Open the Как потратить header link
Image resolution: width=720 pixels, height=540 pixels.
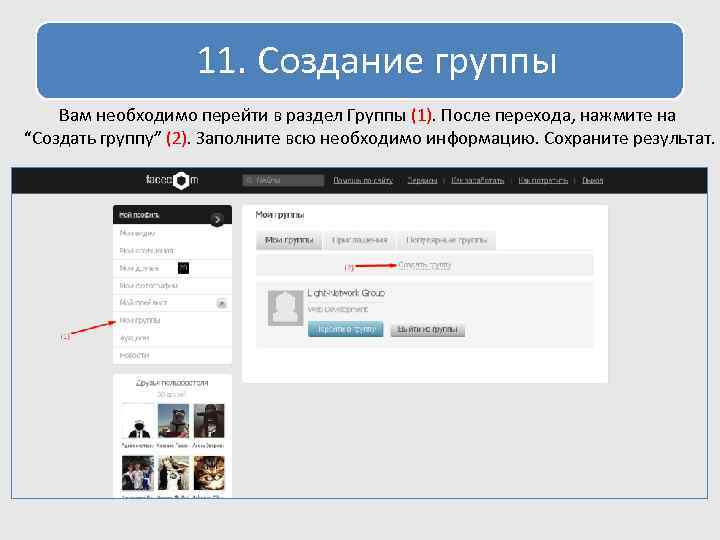tap(543, 180)
